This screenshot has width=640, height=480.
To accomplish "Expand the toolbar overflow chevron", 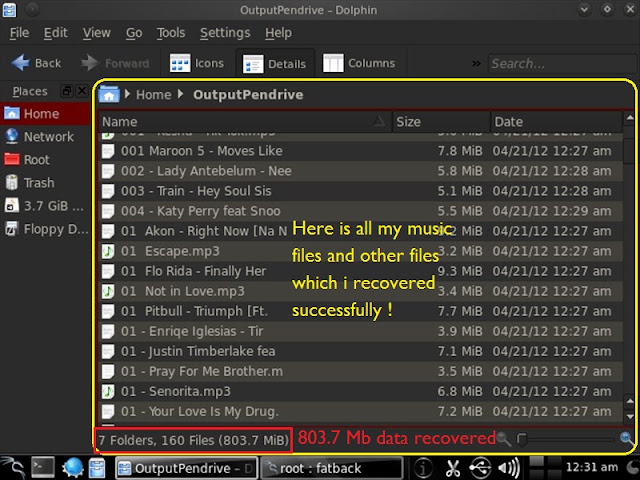I will point(476,63).
